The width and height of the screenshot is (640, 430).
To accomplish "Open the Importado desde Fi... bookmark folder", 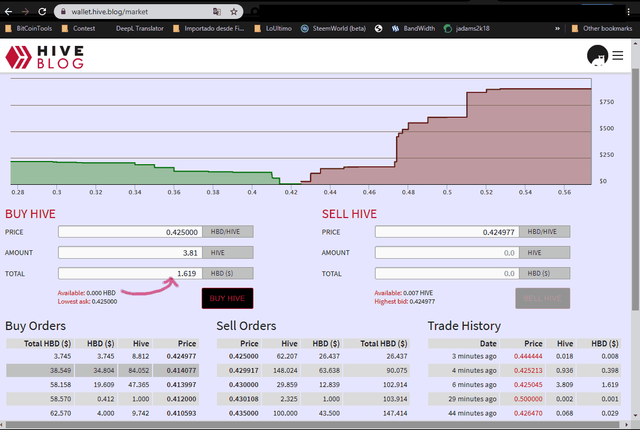I will (209, 29).
